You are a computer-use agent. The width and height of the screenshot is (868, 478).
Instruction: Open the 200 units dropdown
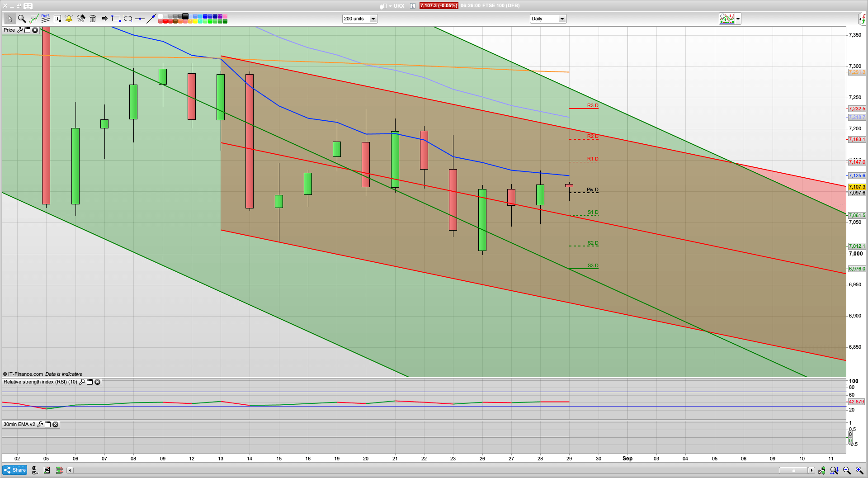tap(360, 19)
